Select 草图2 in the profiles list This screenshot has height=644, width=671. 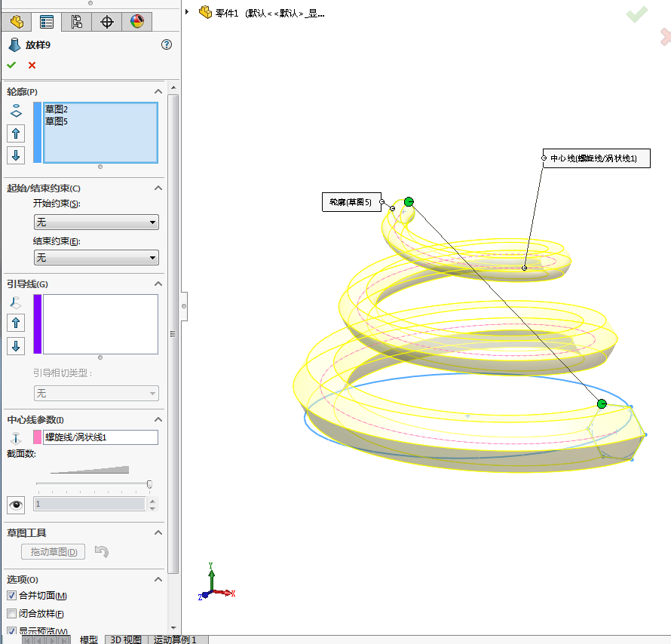click(57, 109)
